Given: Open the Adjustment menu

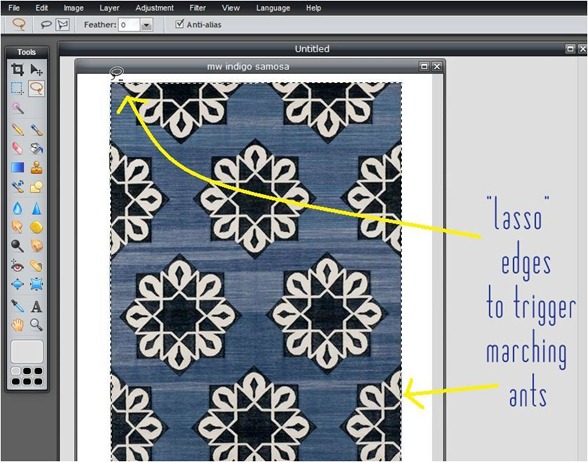Looking at the screenshot, I should 154,8.
